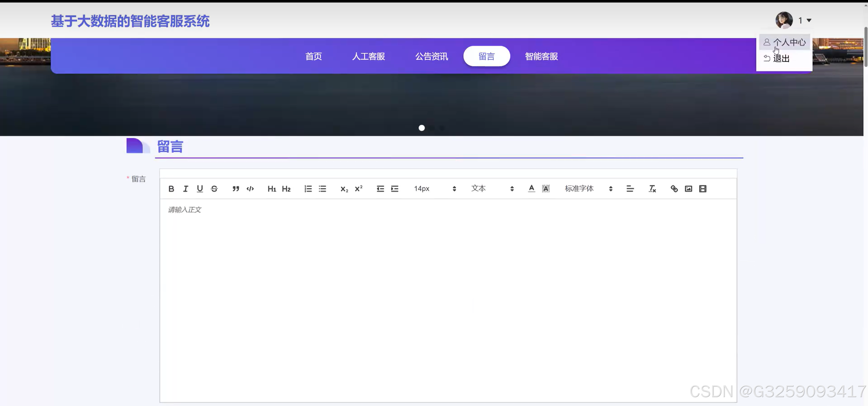Decrease the paragraph indent
Image resolution: width=868 pixels, height=406 pixels.
point(381,189)
